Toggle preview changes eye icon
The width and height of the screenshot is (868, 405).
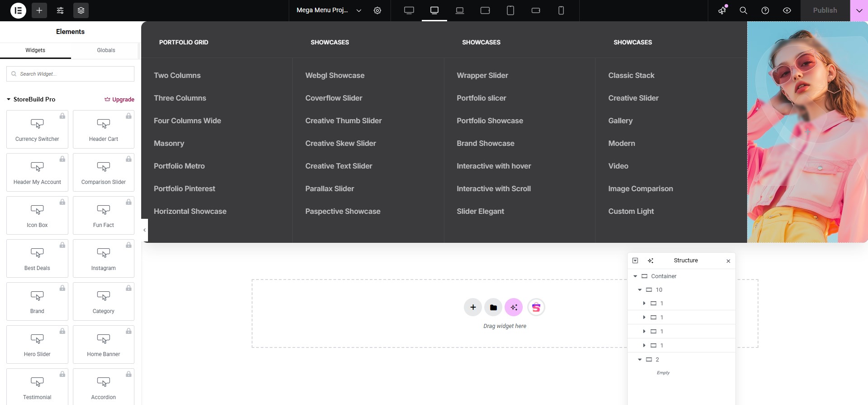(x=787, y=10)
